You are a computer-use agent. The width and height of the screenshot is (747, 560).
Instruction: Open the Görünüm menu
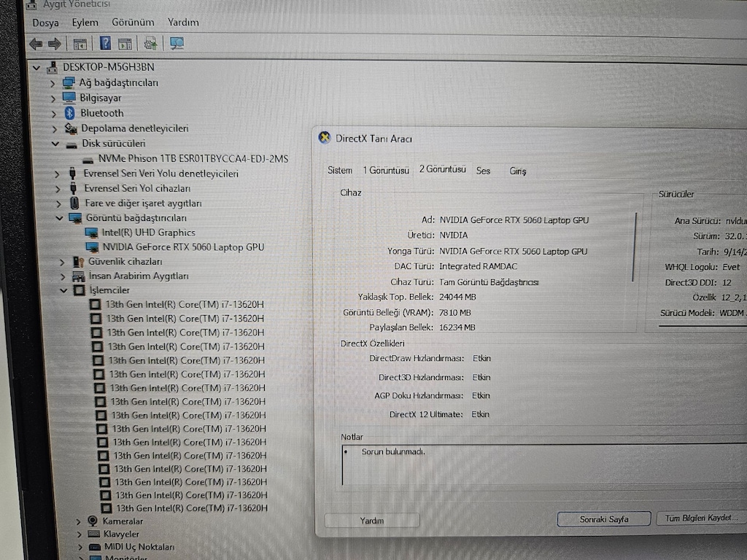pyautogui.click(x=133, y=23)
